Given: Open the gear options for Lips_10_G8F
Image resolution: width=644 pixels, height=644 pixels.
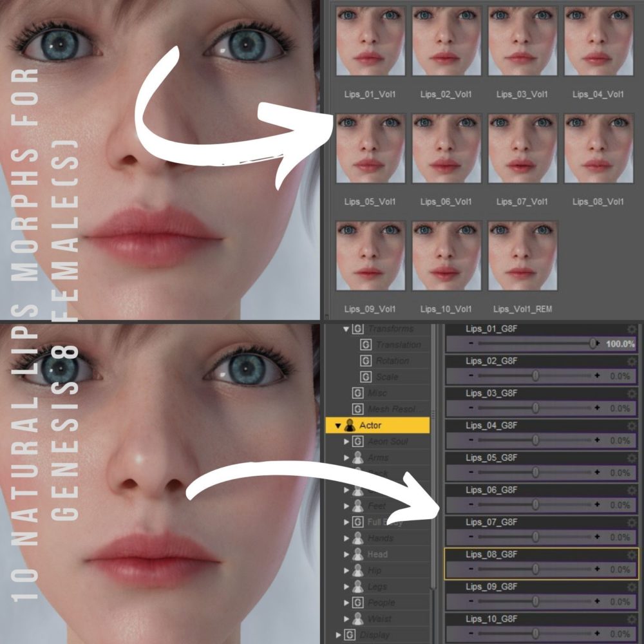Looking at the screenshot, I should 632,620.
